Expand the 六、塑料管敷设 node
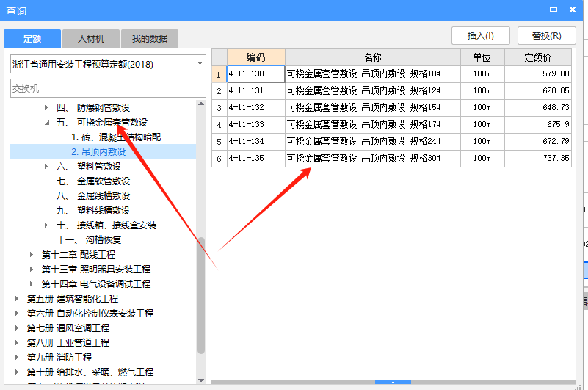This screenshot has width=588, height=390. tap(46, 166)
